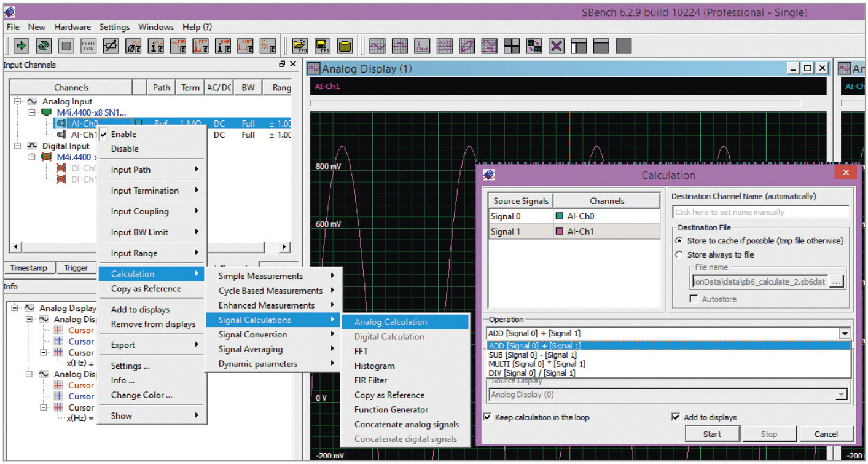
Task: Click the Signal 1 row in Source Signals
Action: (574, 232)
